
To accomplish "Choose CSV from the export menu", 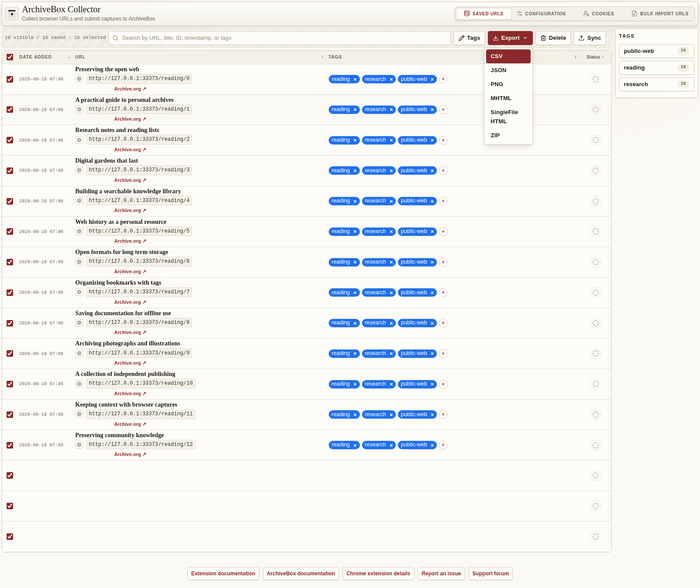I will 508,56.
